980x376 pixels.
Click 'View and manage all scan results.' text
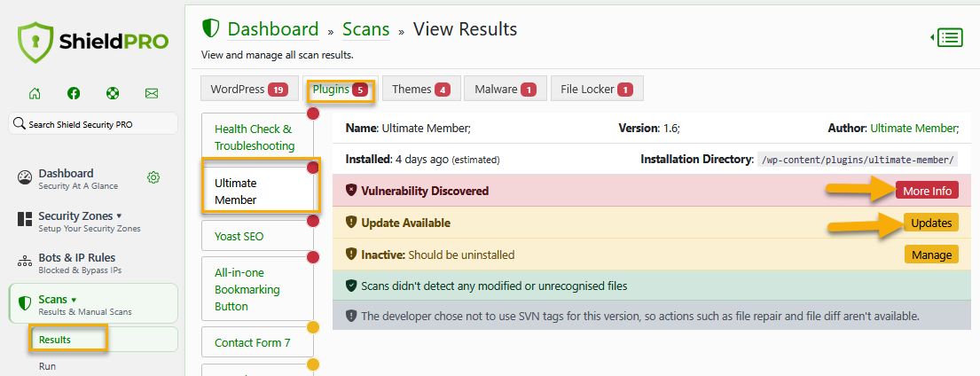point(278,55)
